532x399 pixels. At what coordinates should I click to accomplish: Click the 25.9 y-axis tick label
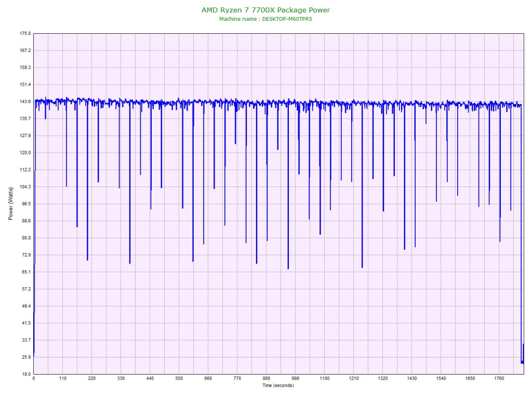[x=26, y=357]
